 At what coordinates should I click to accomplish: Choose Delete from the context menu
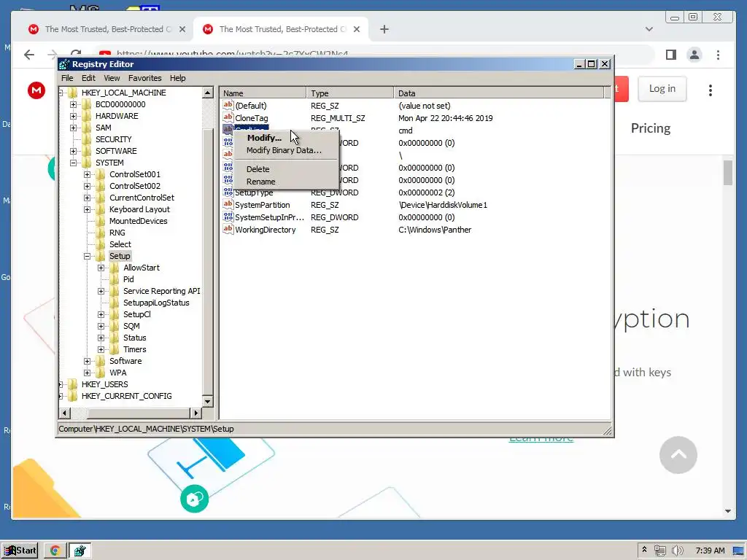(258, 169)
